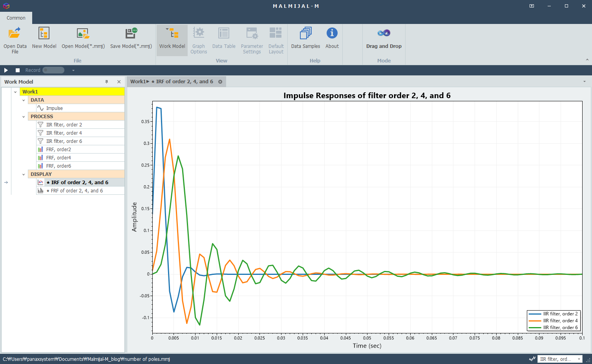Open the dropdown next to Record toggle
The width and height of the screenshot is (592, 364).
point(73,70)
